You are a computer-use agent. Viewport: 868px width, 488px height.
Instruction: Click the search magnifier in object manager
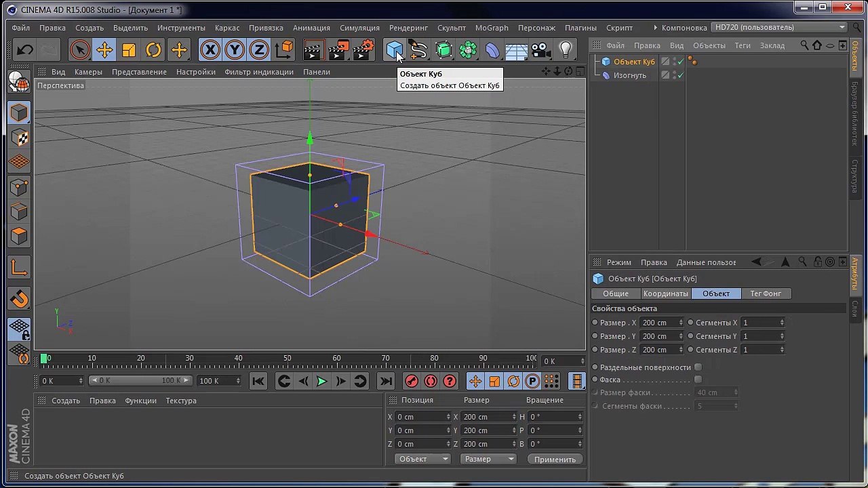[804, 45]
